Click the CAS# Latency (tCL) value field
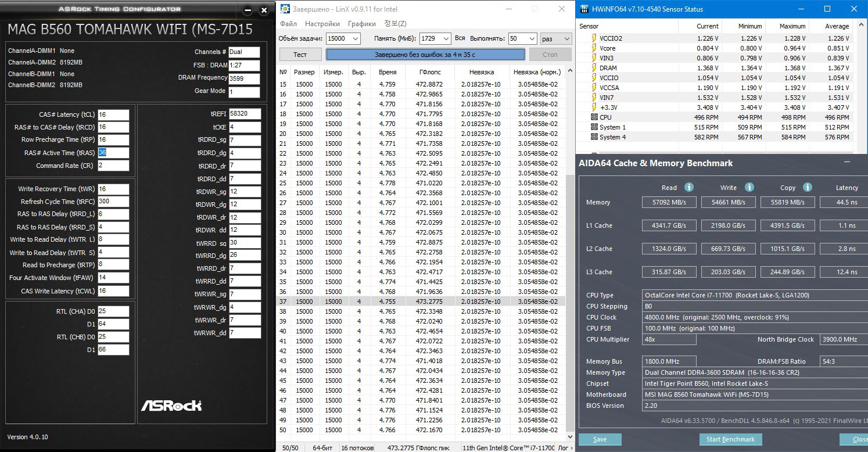The height and width of the screenshot is (452, 868). [113, 115]
